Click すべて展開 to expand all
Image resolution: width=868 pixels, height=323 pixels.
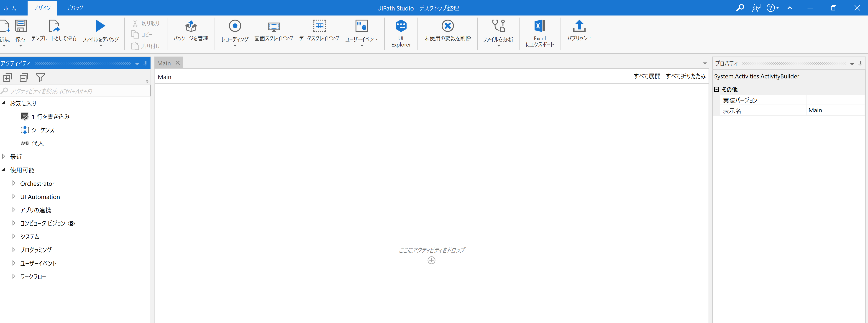(647, 76)
